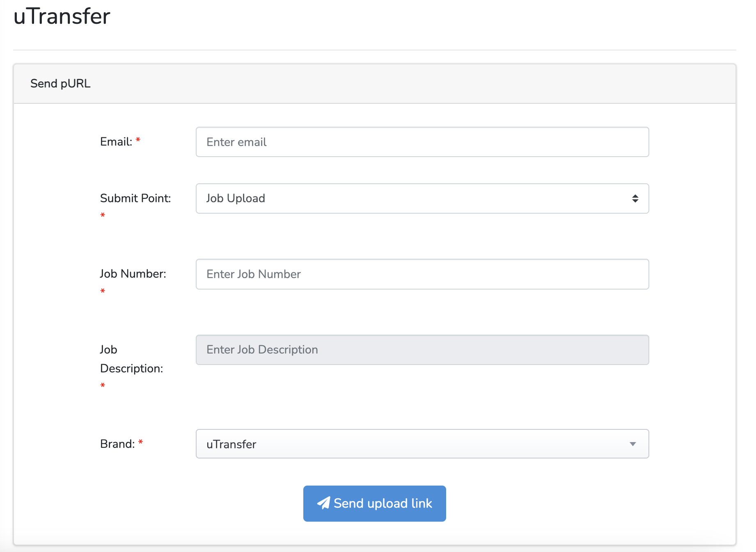756x552 pixels.
Task: Click the Brand label text
Action: pyautogui.click(x=117, y=444)
